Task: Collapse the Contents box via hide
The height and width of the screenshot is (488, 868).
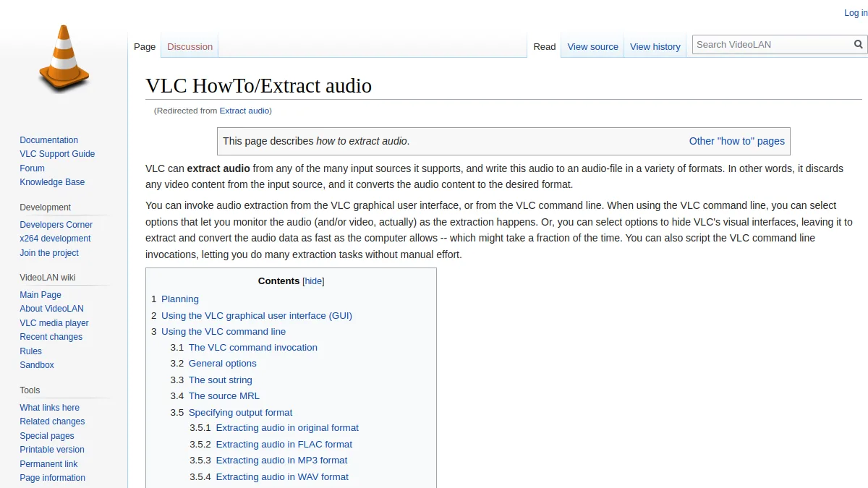Action: coord(313,281)
